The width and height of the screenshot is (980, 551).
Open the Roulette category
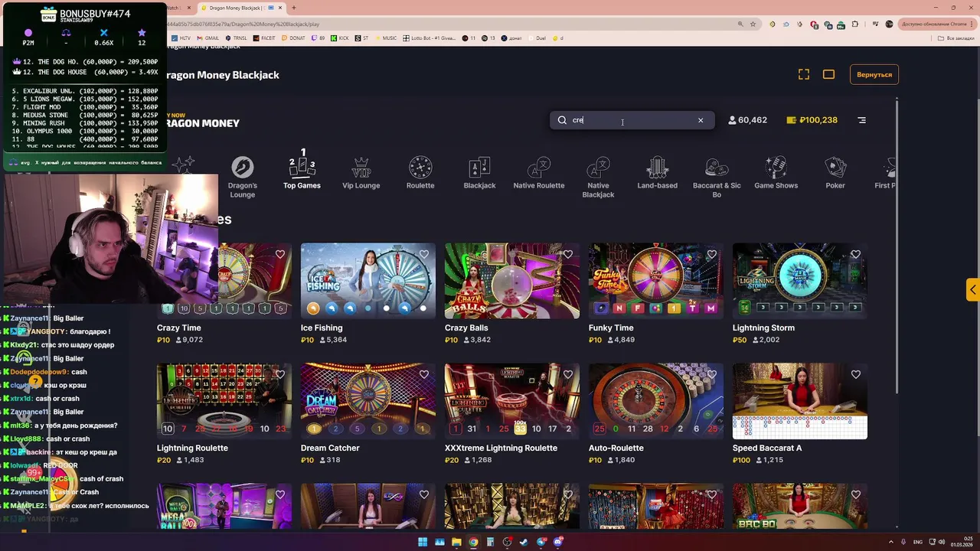[420, 173]
